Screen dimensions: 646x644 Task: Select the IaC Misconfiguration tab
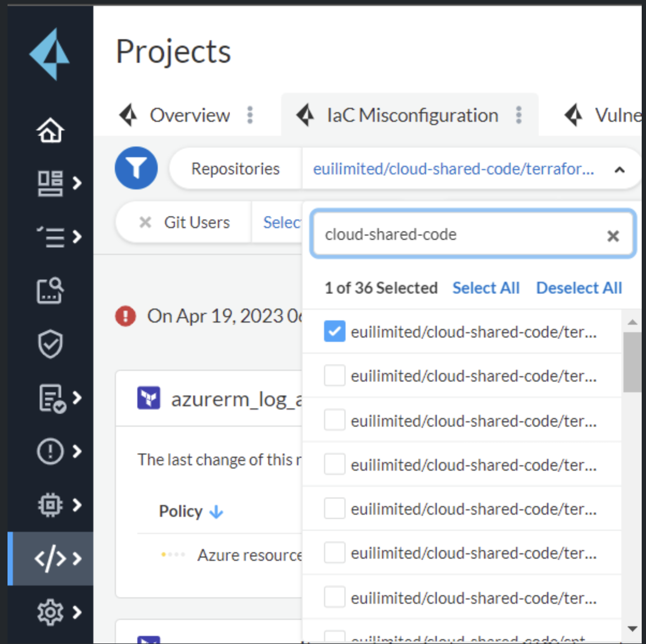pyautogui.click(x=412, y=115)
